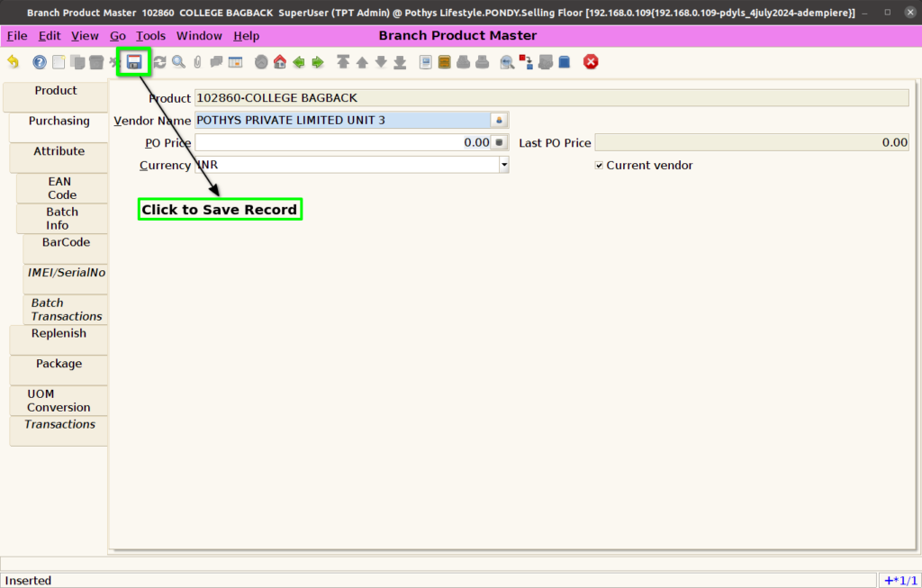Open the Currency INR dropdown
The image size is (922, 588).
click(504, 165)
